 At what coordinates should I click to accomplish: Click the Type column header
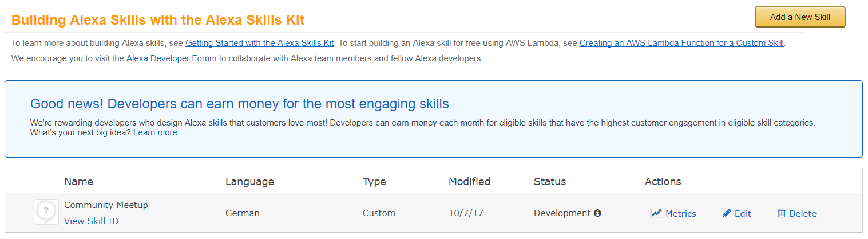point(374,182)
